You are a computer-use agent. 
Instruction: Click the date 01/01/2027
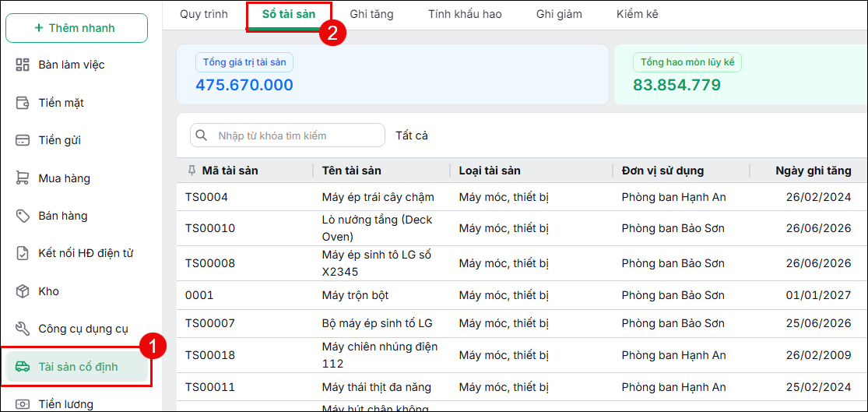coord(819,295)
